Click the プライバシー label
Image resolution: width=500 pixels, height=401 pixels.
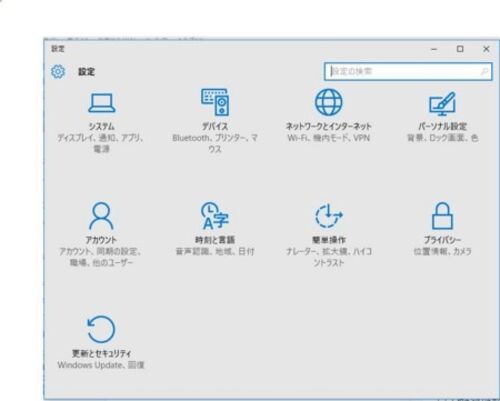point(442,240)
